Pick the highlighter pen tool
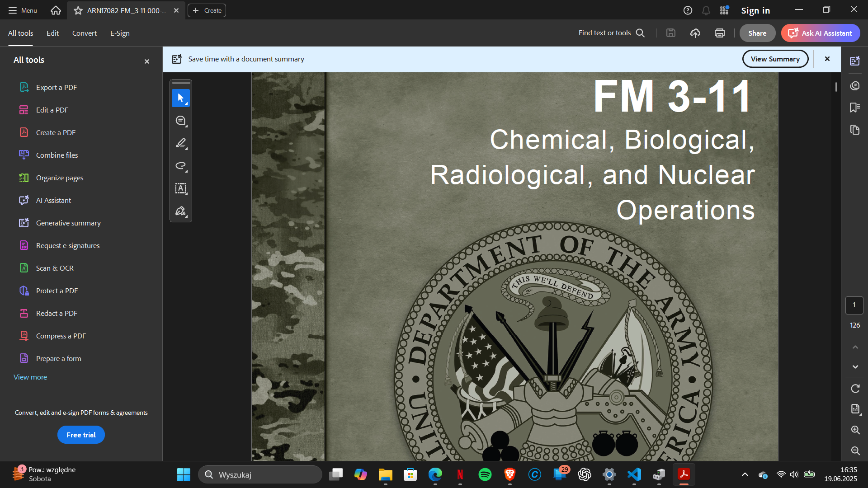The image size is (868, 488). (x=181, y=143)
